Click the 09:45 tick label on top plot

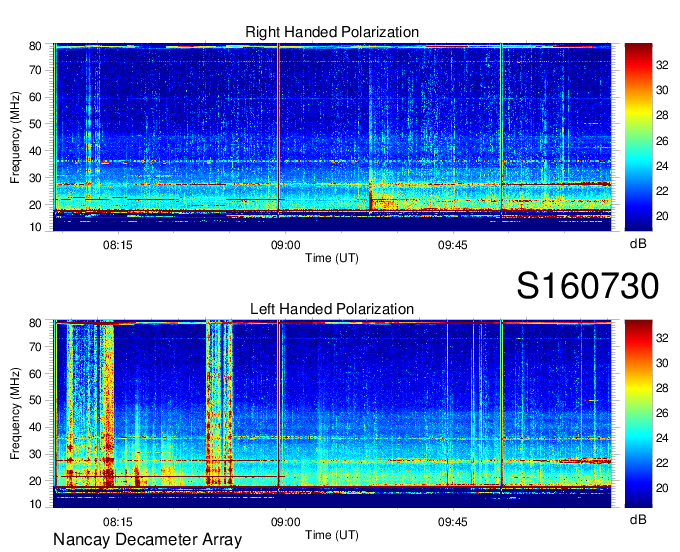(452, 245)
